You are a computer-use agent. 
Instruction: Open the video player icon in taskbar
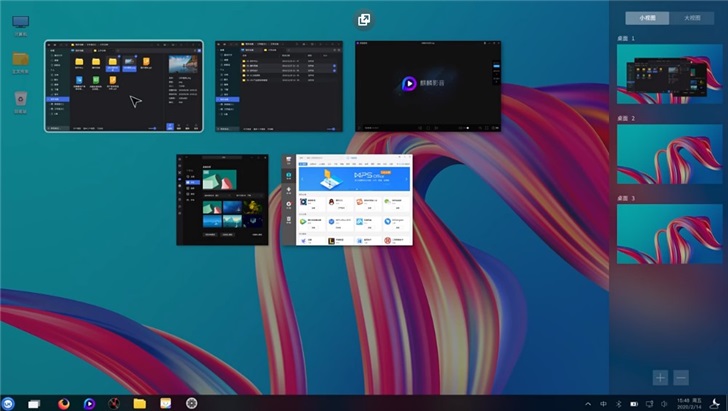pyautogui.click(x=89, y=403)
